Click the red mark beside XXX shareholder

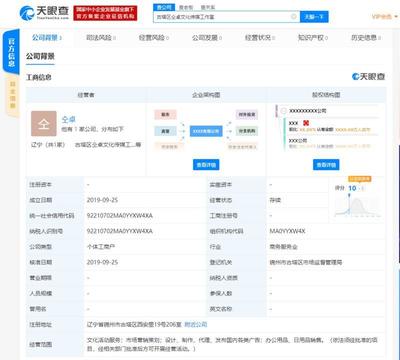pyautogui.click(x=306, y=123)
